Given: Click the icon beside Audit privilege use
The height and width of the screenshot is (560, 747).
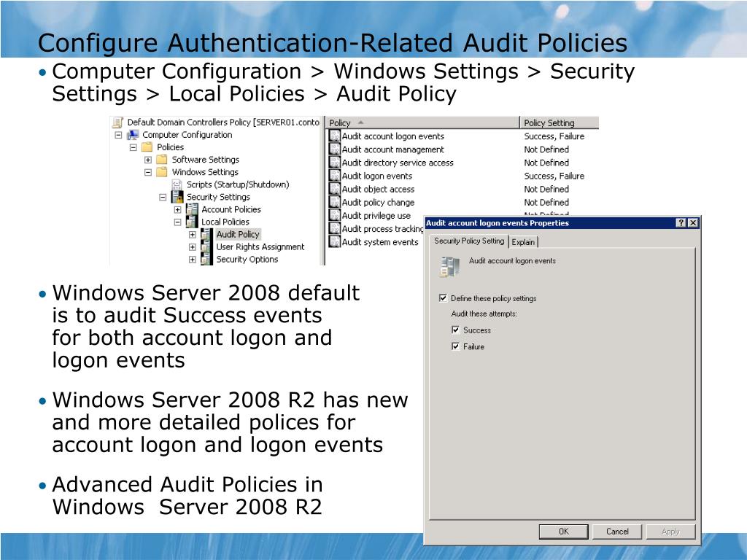Looking at the screenshot, I should pos(335,215).
